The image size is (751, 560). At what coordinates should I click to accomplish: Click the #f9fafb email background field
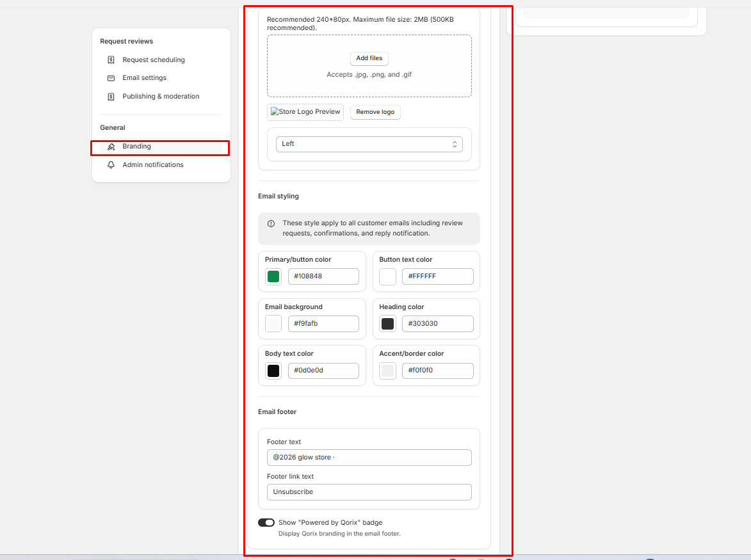[323, 324]
